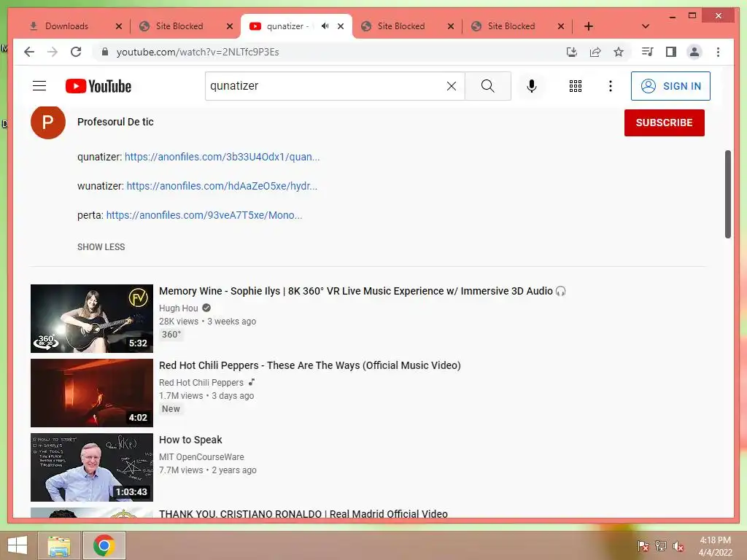Open the network tray icon
The width and height of the screenshot is (747, 560).
coord(661,545)
